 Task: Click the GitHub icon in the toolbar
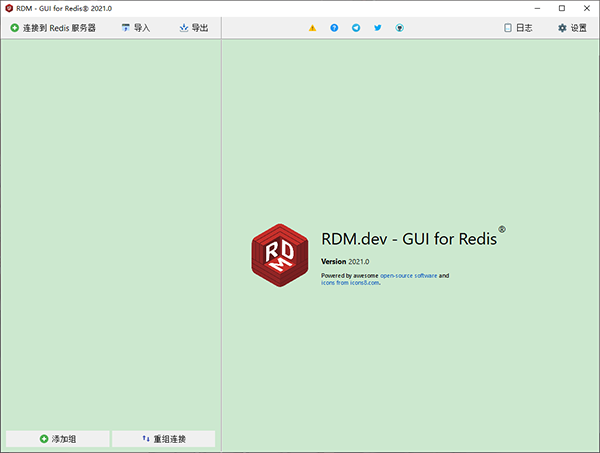tap(400, 28)
